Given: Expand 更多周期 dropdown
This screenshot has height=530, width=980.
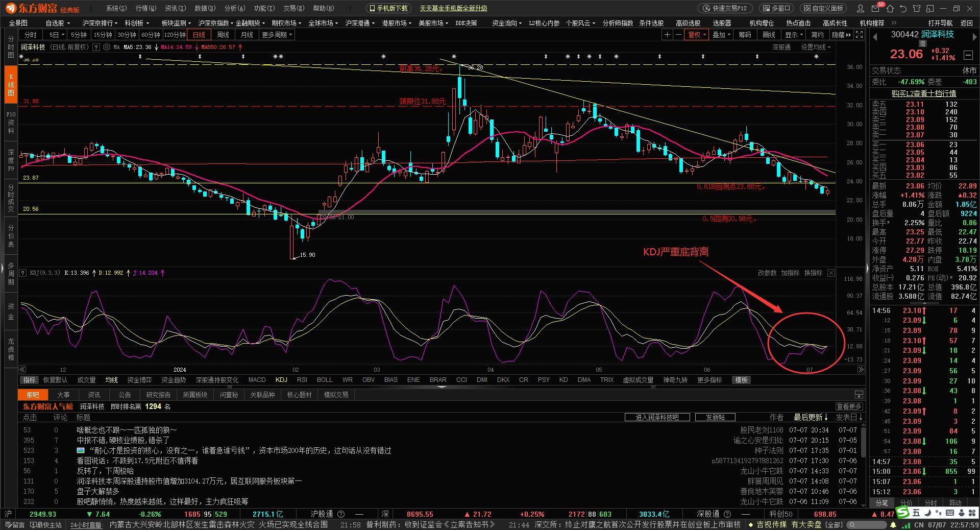Looking at the screenshot, I should tap(277, 35).
